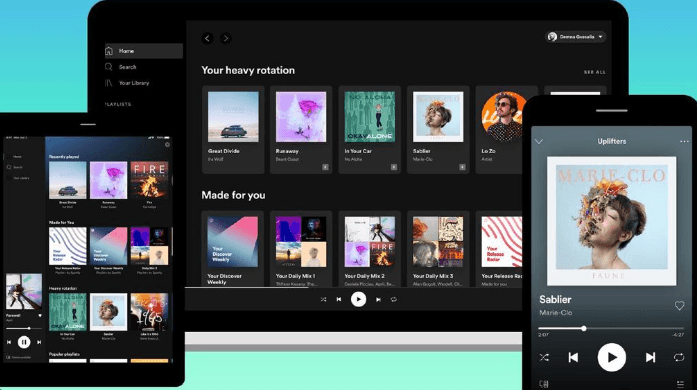Toggle repeat on the phone player

point(679,358)
